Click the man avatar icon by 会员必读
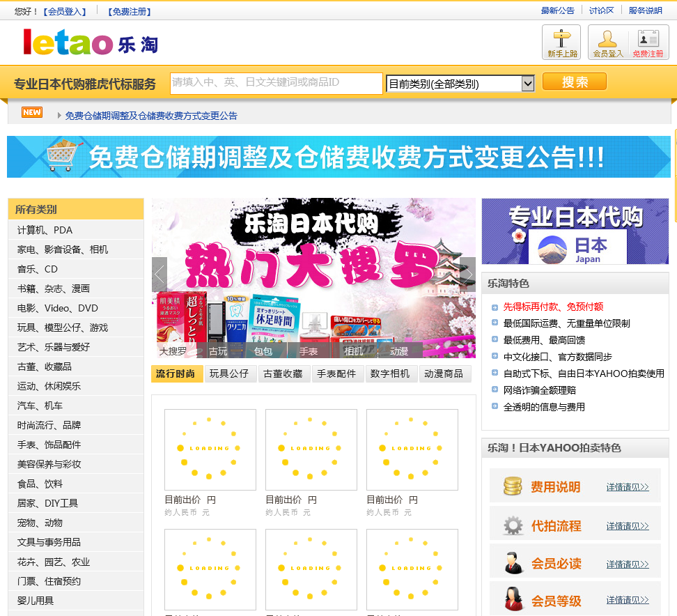The image size is (677, 616). [513, 563]
